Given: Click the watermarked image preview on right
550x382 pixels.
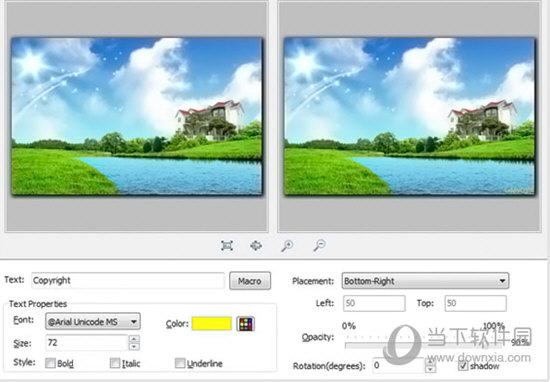Looking at the screenshot, I should coord(409,116).
